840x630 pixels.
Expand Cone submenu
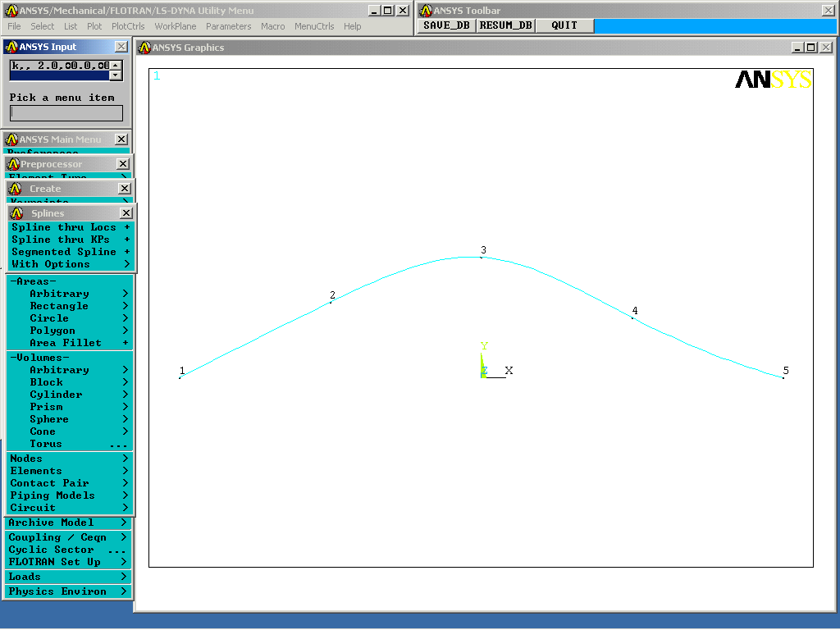click(70, 431)
